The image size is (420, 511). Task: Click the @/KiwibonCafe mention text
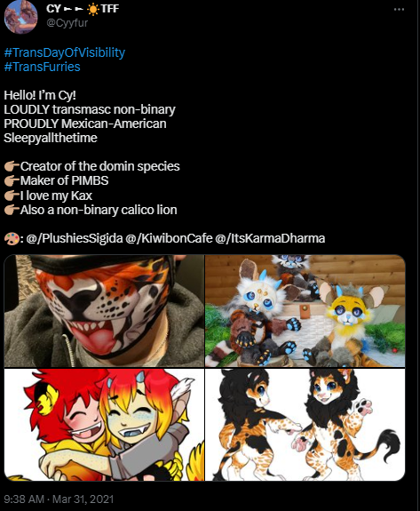[169, 238]
